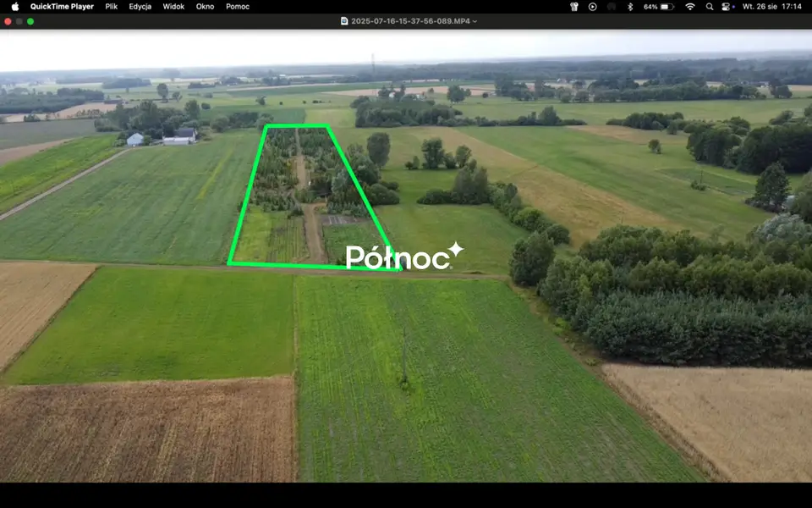Screen dimensions: 812x508
Task: Click the green fullscreen window button
Action: 30,21
